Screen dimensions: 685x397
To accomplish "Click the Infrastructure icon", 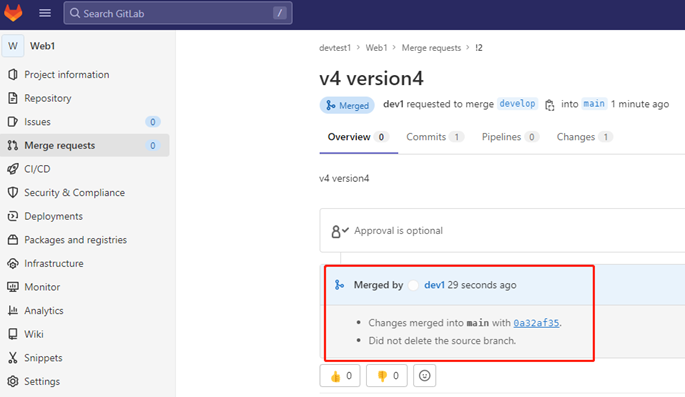I will coord(13,263).
